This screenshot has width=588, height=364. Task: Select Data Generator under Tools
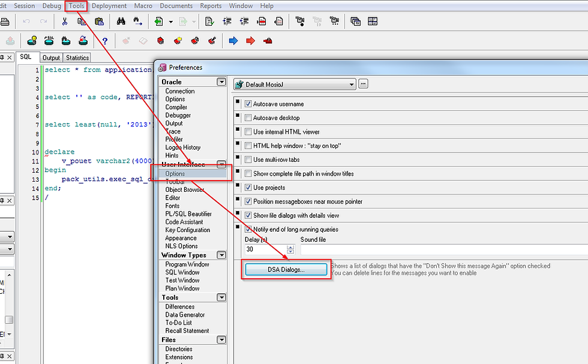[185, 314]
